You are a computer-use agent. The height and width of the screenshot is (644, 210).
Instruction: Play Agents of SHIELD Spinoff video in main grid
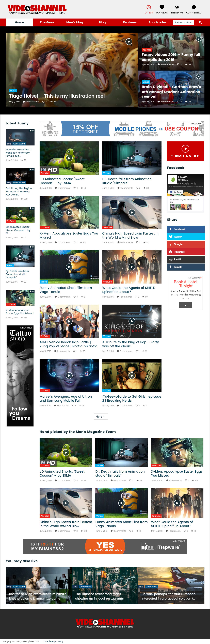click(132, 267)
